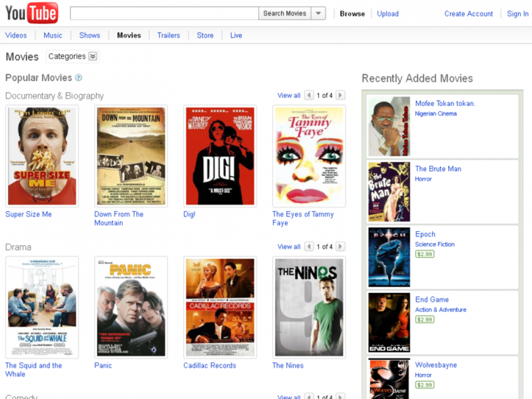
Task: Click the Cadillac Records title link
Action: point(210,365)
